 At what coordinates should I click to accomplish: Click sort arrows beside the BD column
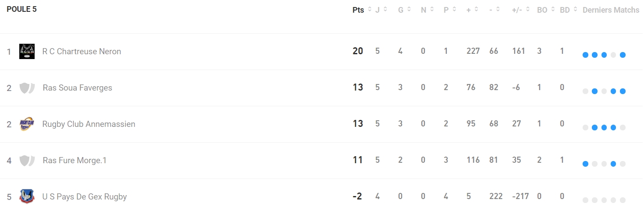[575, 9]
